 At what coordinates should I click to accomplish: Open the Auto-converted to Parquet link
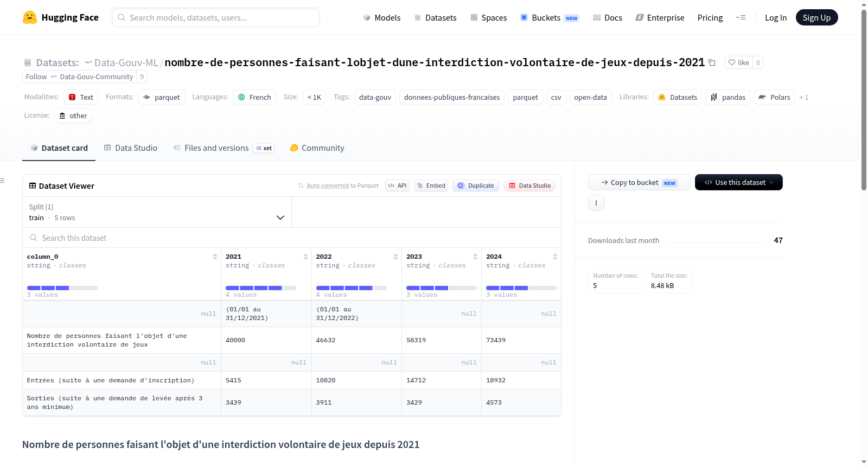coord(328,185)
